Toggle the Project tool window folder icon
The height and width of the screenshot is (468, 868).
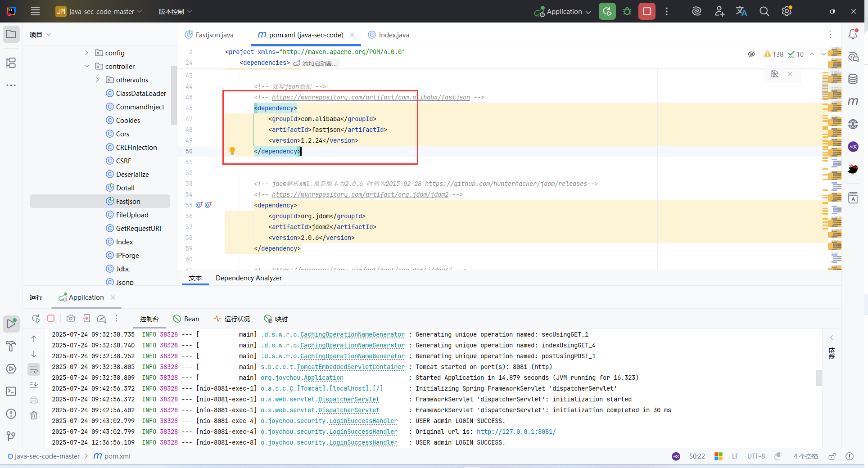[11, 34]
